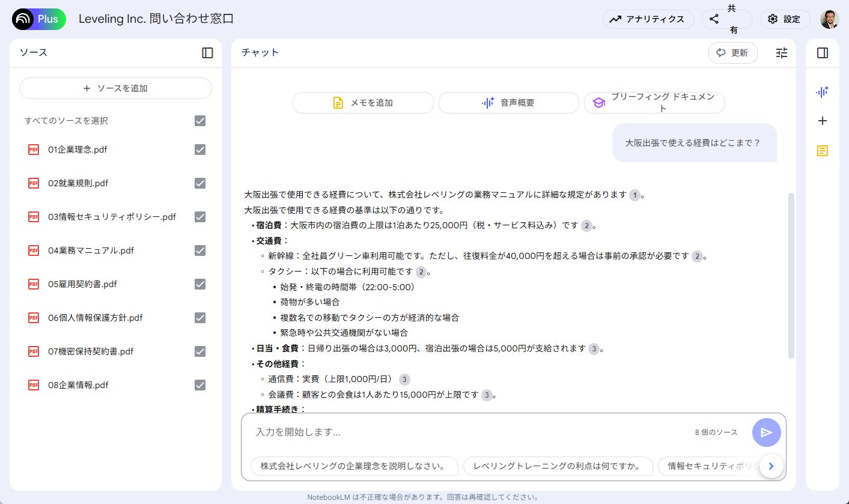This screenshot has height=504, width=849.
Task: Click the ソースを追加 button
Action: click(115, 88)
